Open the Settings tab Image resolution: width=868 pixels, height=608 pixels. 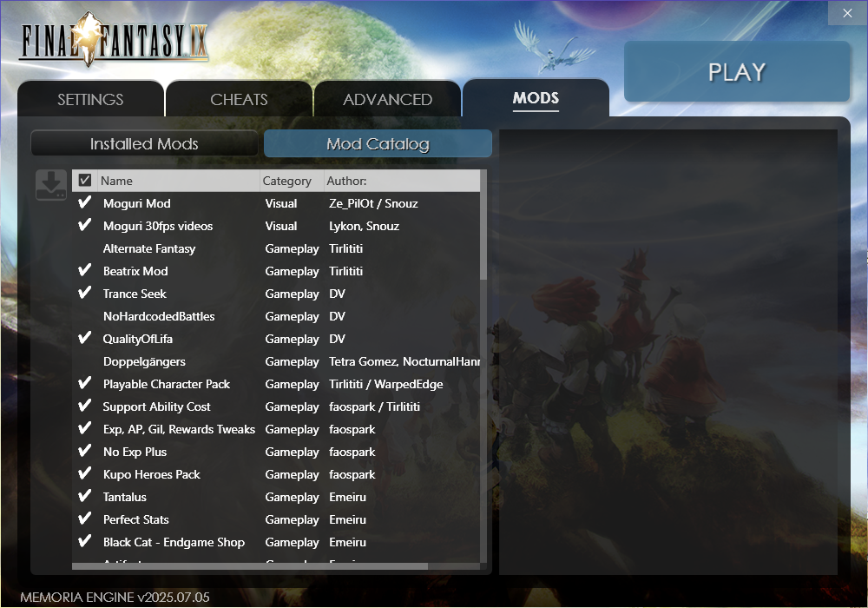pos(91,99)
